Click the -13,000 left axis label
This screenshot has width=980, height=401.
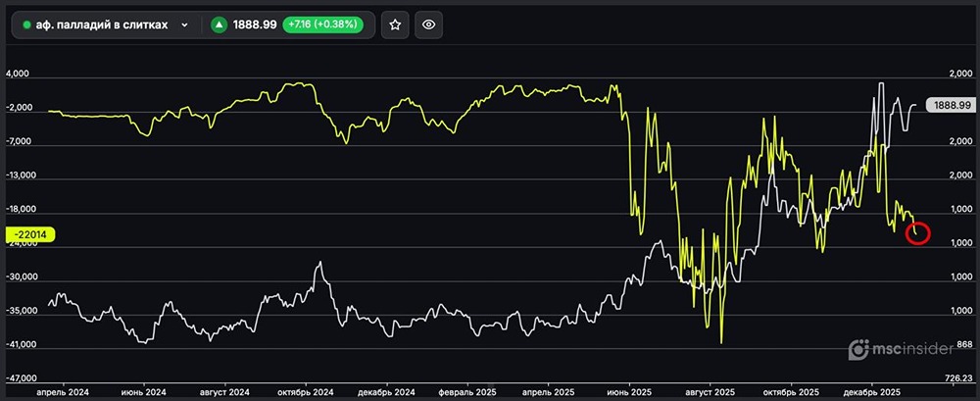[x=20, y=175]
